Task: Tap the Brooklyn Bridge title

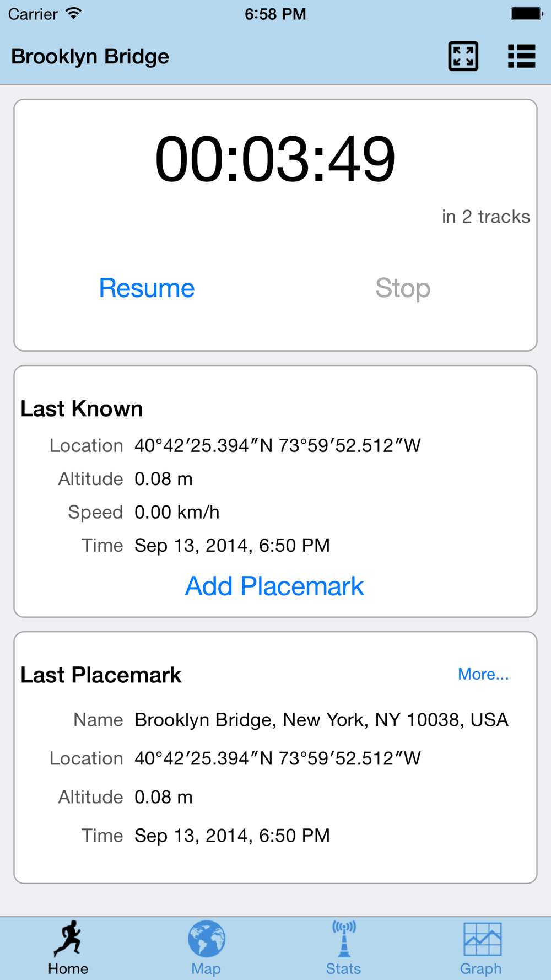Action: [90, 56]
